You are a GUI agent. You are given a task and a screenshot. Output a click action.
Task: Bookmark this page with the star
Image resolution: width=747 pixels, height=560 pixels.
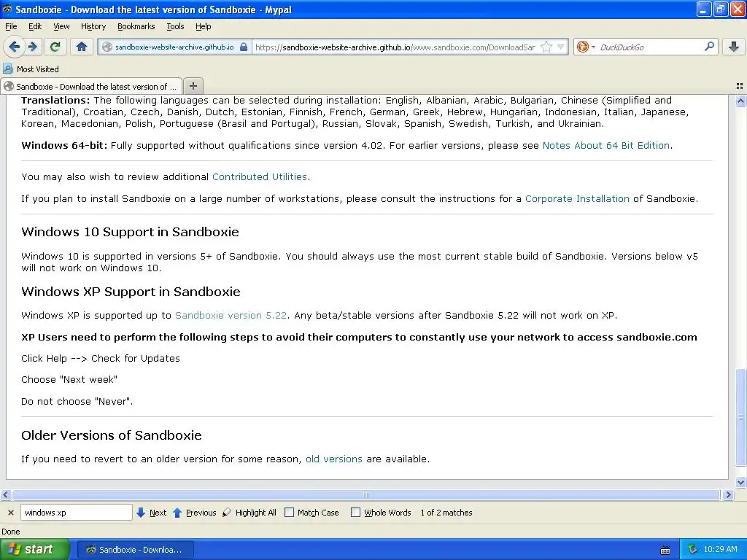pyautogui.click(x=546, y=47)
